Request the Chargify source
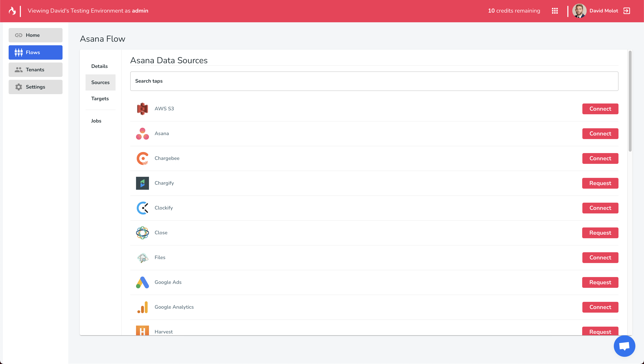 click(600, 183)
